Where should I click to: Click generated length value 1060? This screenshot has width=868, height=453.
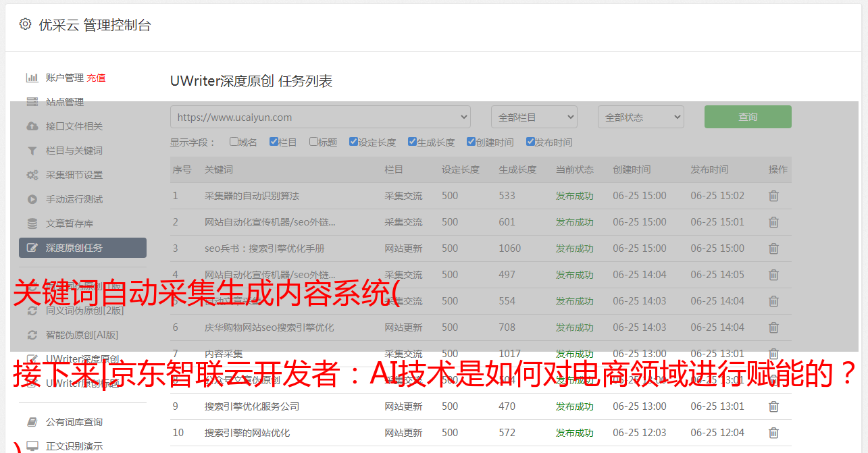pyautogui.click(x=510, y=248)
